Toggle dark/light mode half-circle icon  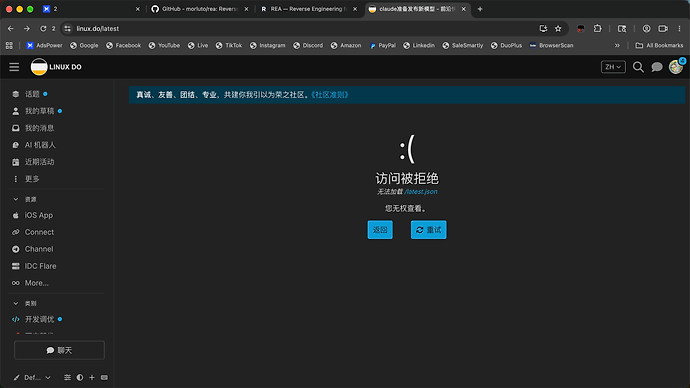[x=80, y=377]
